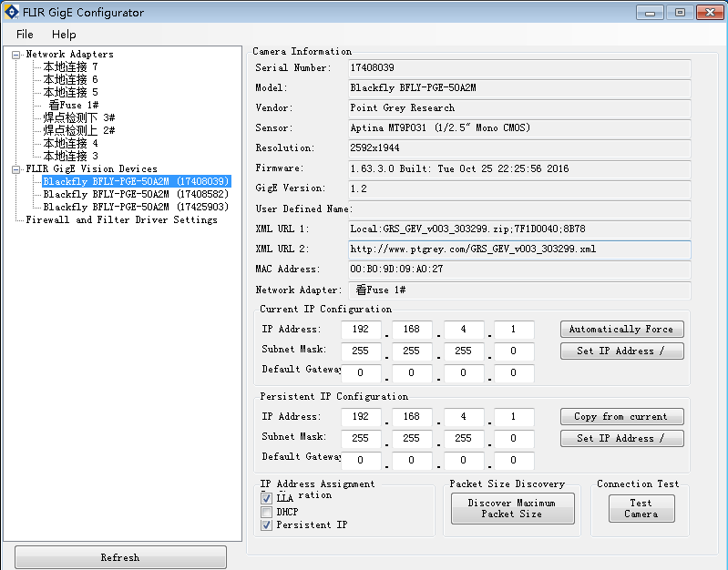Click Discover Maximum Packet Size

coord(512,508)
